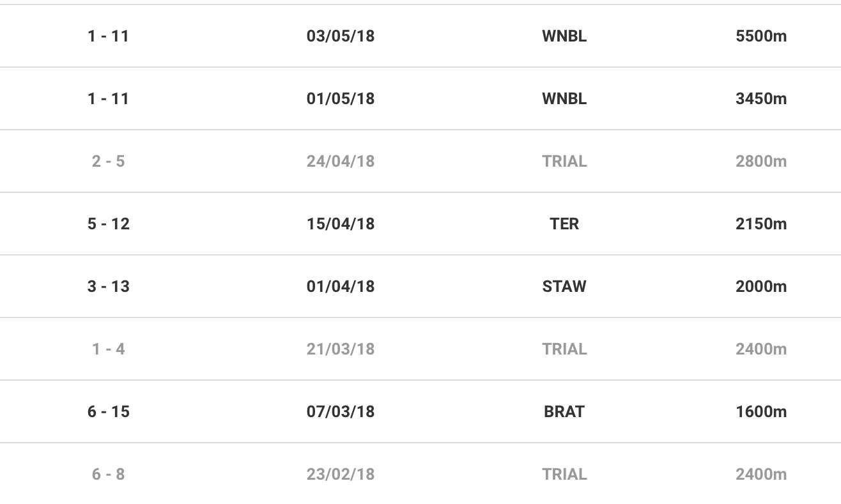Screen dimensions: 841x504
Task: Click the 23/02/18 trial date
Action: click(x=340, y=475)
